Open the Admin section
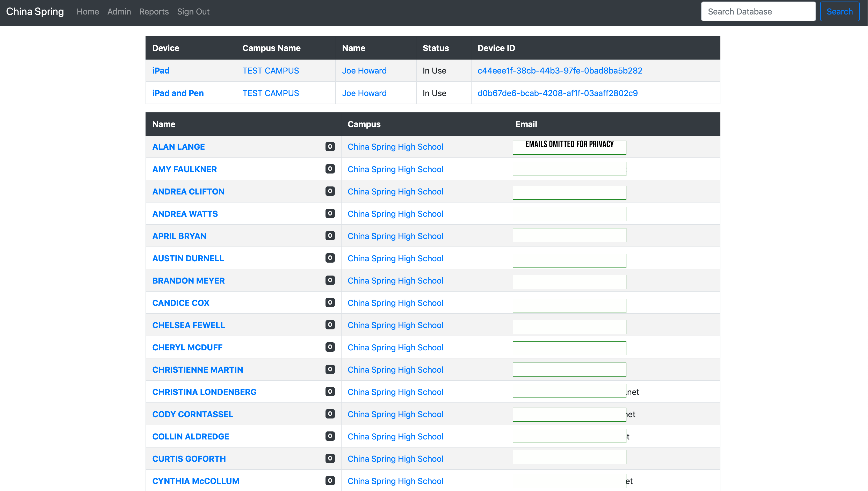This screenshot has width=868, height=491. (x=119, y=11)
